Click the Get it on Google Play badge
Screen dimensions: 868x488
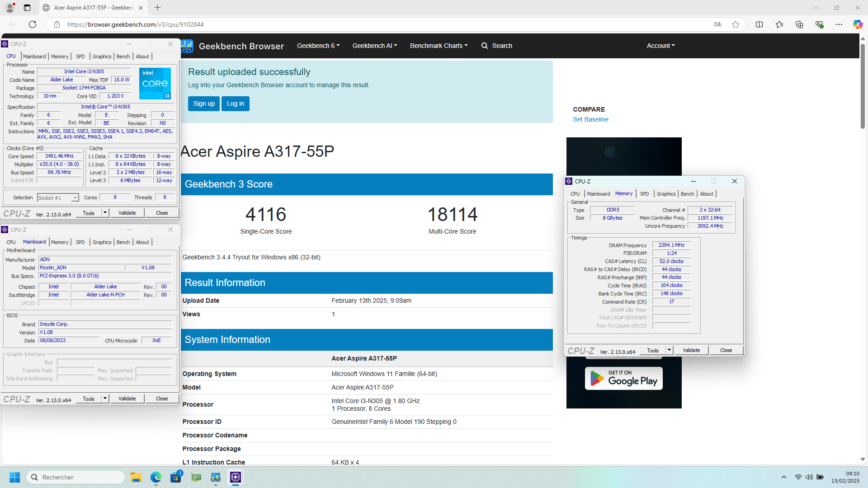pyautogui.click(x=624, y=378)
